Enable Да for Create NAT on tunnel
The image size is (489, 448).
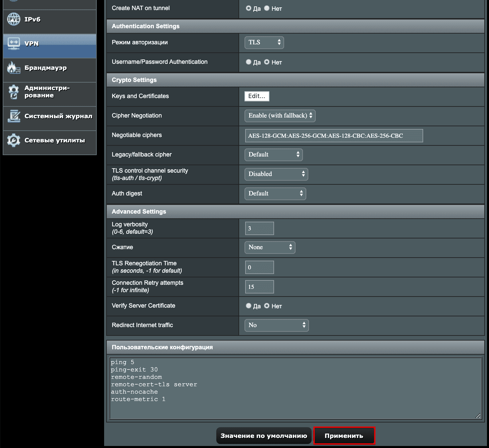[249, 8]
